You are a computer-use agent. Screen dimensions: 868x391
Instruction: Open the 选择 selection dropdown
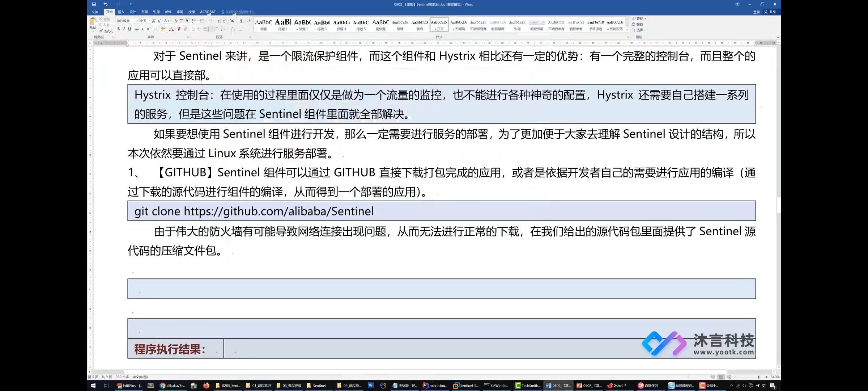[x=639, y=30]
